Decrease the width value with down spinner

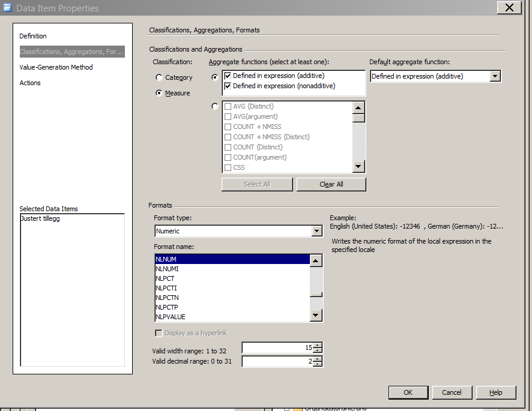(x=318, y=350)
